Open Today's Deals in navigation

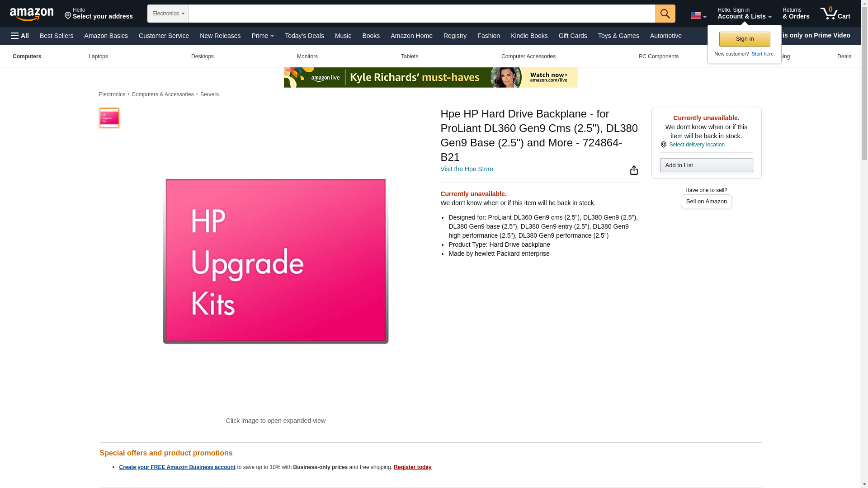304,36
